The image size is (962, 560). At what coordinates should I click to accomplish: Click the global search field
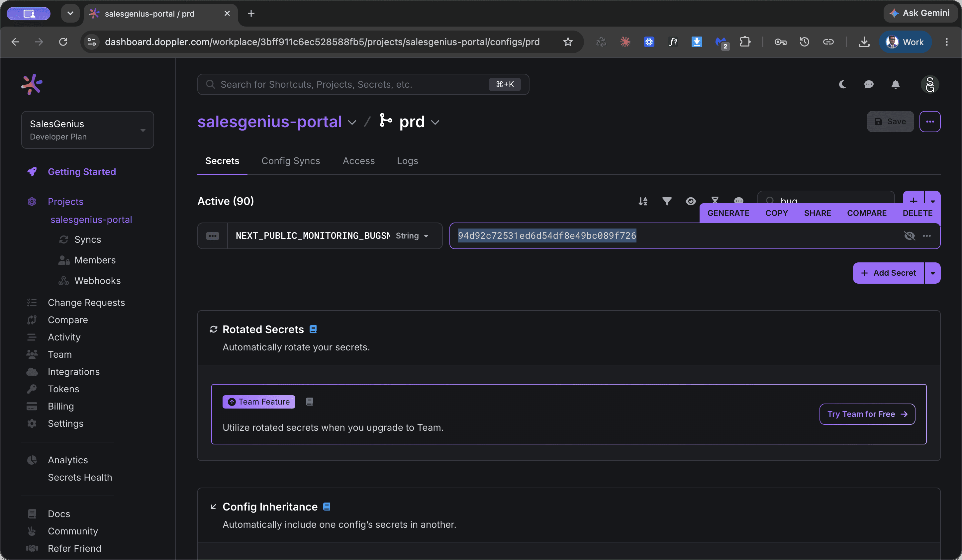click(x=363, y=84)
